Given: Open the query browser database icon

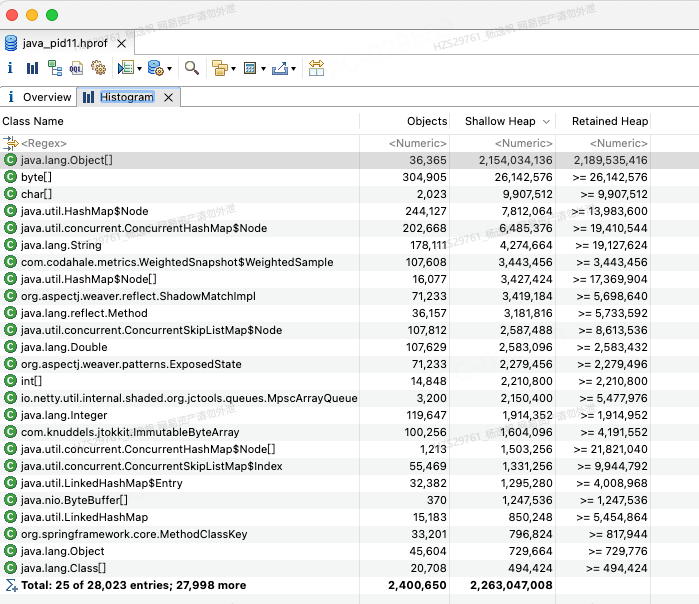Looking at the screenshot, I should (156, 68).
